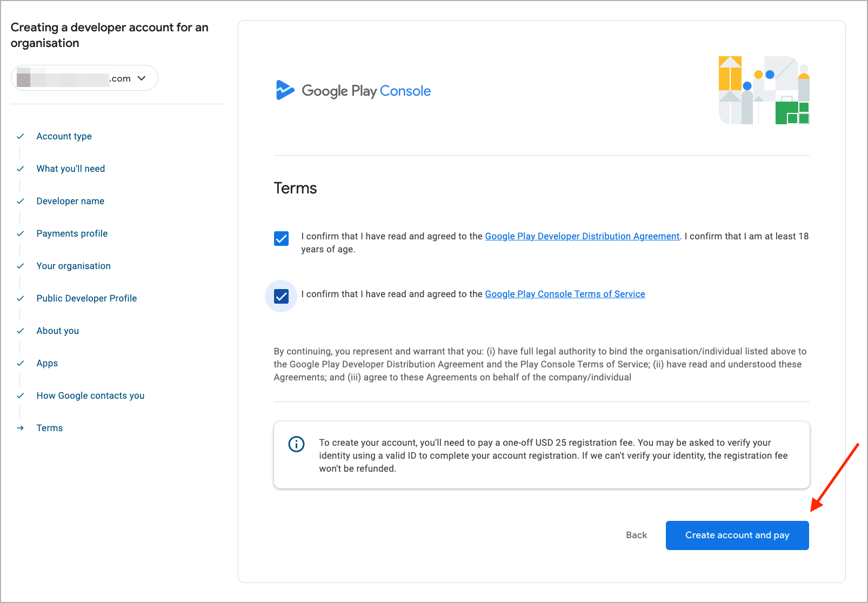
Task: Click the checkmark icon beside How Google contacts you
Action: (x=21, y=396)
